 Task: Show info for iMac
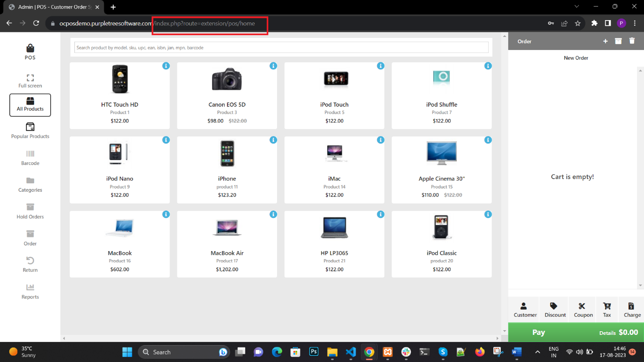coord(381,140)
